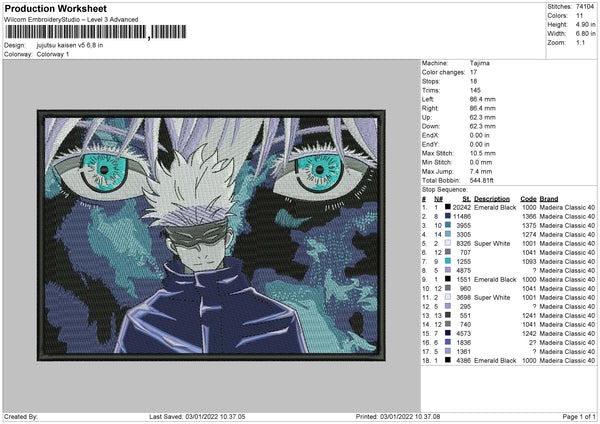Click the 'St.' column header

click(x=466, y=199)
